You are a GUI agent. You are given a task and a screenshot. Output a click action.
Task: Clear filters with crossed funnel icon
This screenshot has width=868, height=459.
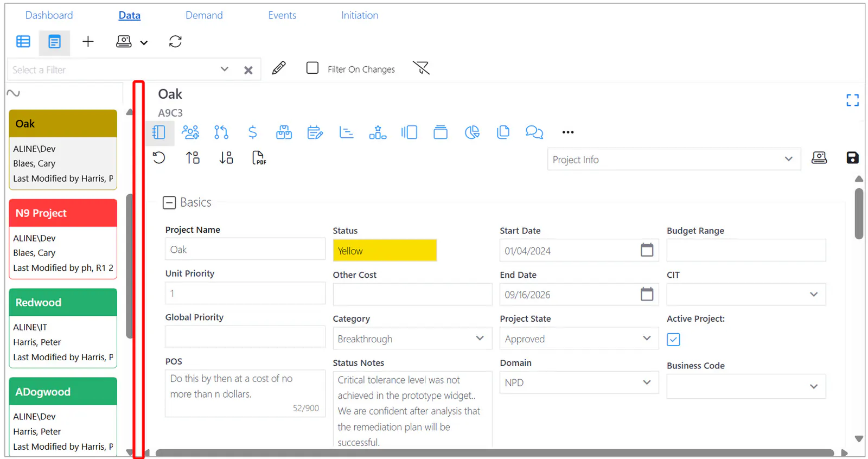point(421,68)
